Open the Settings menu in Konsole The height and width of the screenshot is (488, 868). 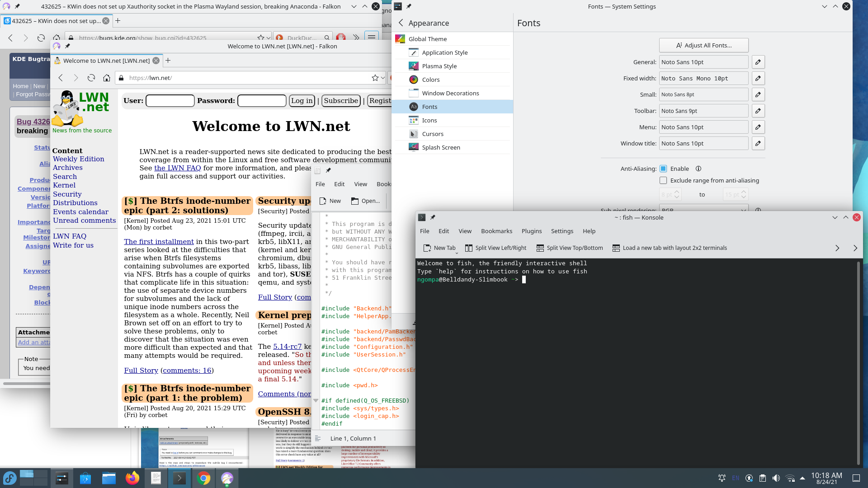[562, 231]
